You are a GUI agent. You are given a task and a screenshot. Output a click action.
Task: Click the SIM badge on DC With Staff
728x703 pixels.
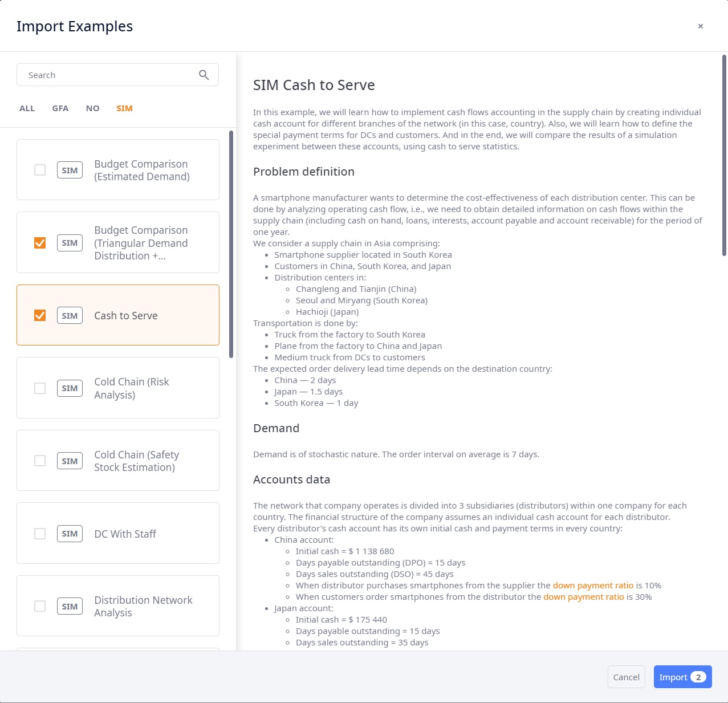[70, 534]
